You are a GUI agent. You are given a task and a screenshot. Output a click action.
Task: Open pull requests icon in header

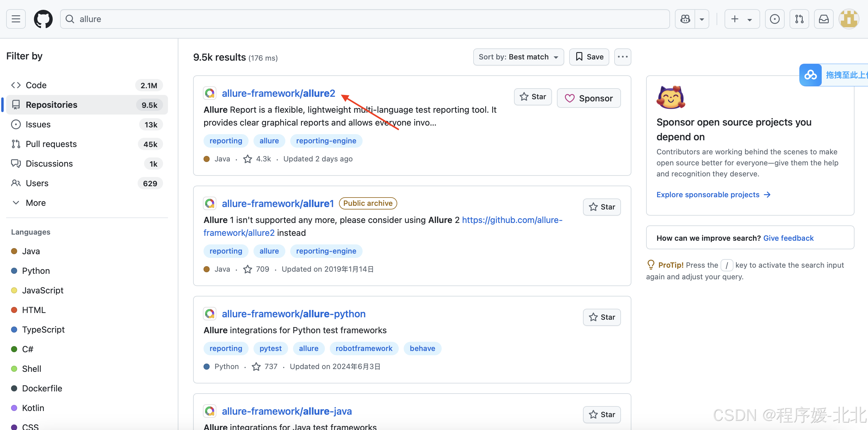(799, 19)
